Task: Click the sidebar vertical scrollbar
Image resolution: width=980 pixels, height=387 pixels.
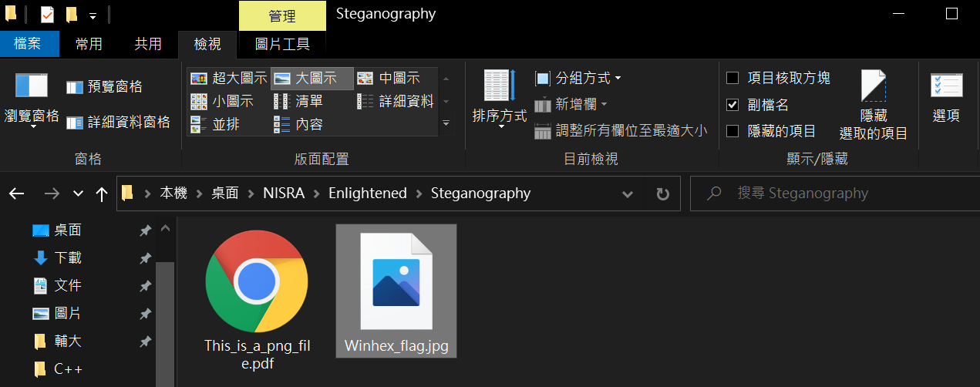Action: pyautogui.click(x=165, y=324)
